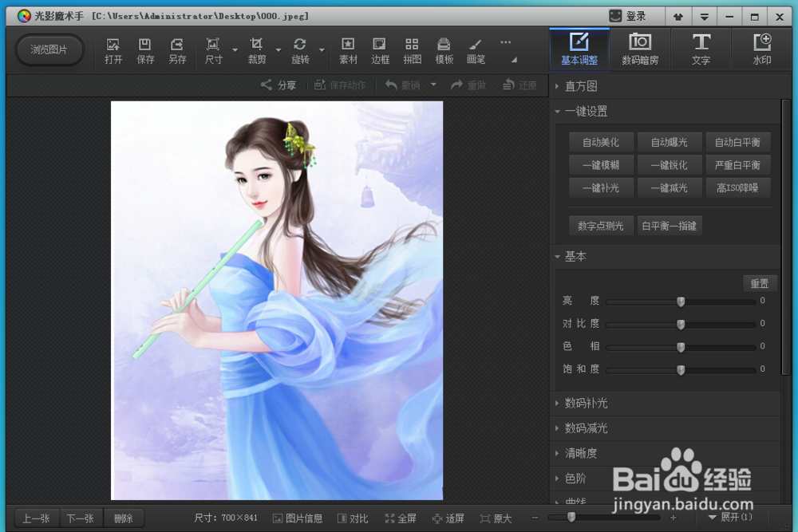This screenshot has width=798, height=532.
Task: Open the more tools ellipsis icon
Action: (505, 42)
